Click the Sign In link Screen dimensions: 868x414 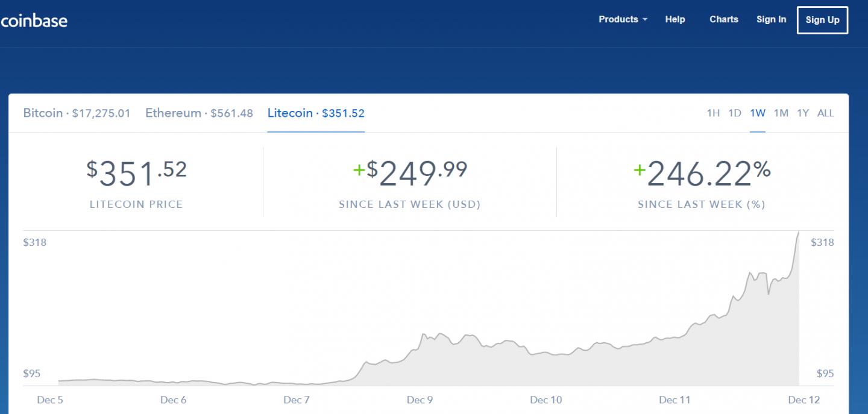pyautogui.click(x=771, y=19)
